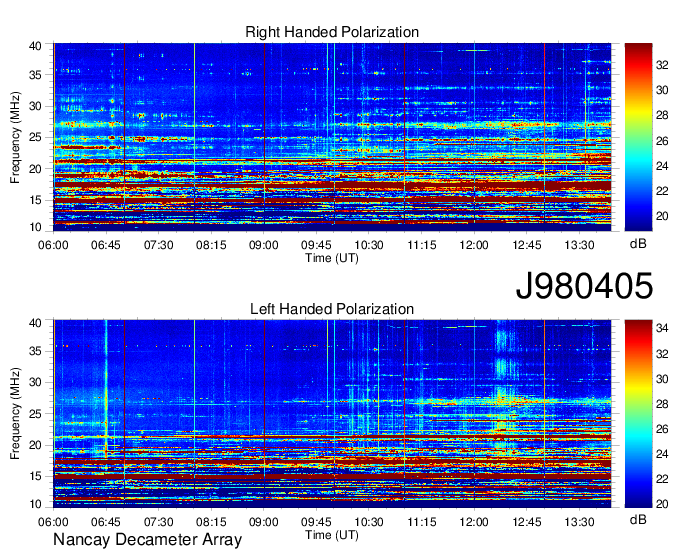Click the "dB" label under Left Handed color bar
The image size is (680, 552).
[x=638, y=519]
